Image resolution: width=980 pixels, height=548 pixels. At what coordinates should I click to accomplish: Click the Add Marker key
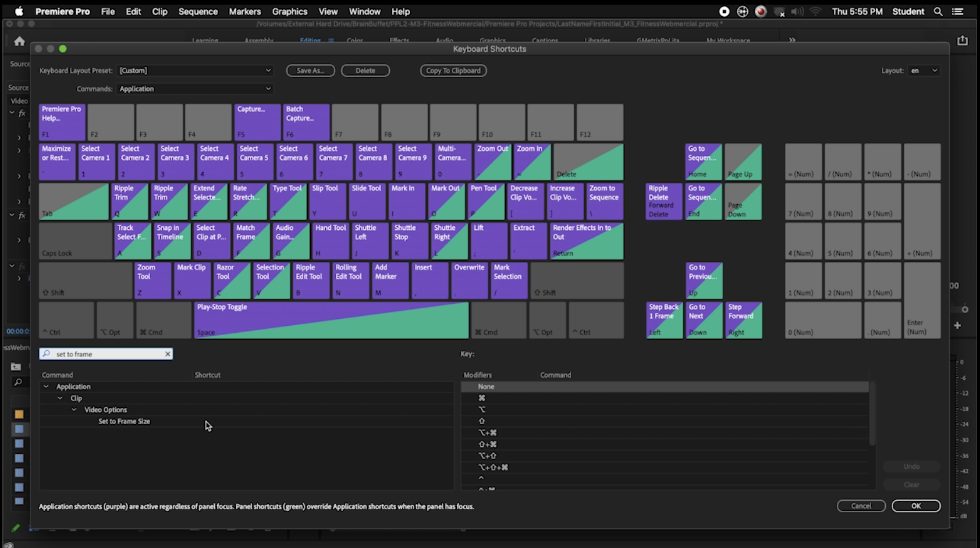click(390, 280)
